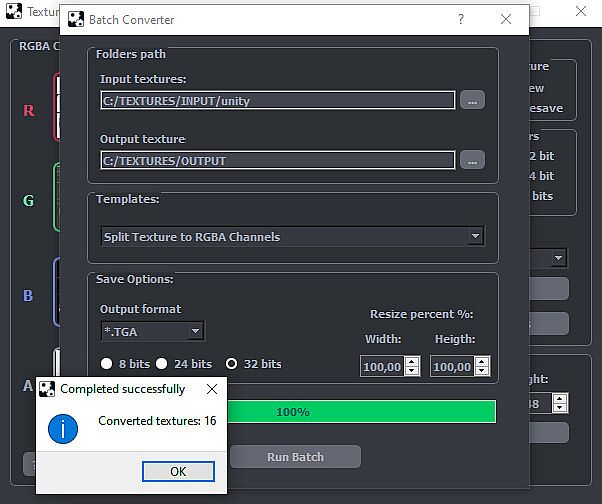Click the Input textures path field
602x504 pixels.
(x=278, y=101)
